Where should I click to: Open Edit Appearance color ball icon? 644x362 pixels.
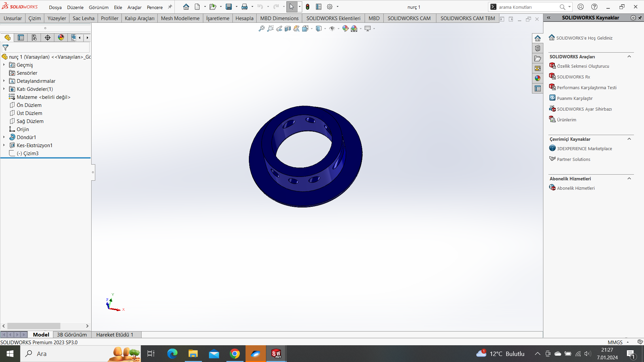(x=345, y=29)
